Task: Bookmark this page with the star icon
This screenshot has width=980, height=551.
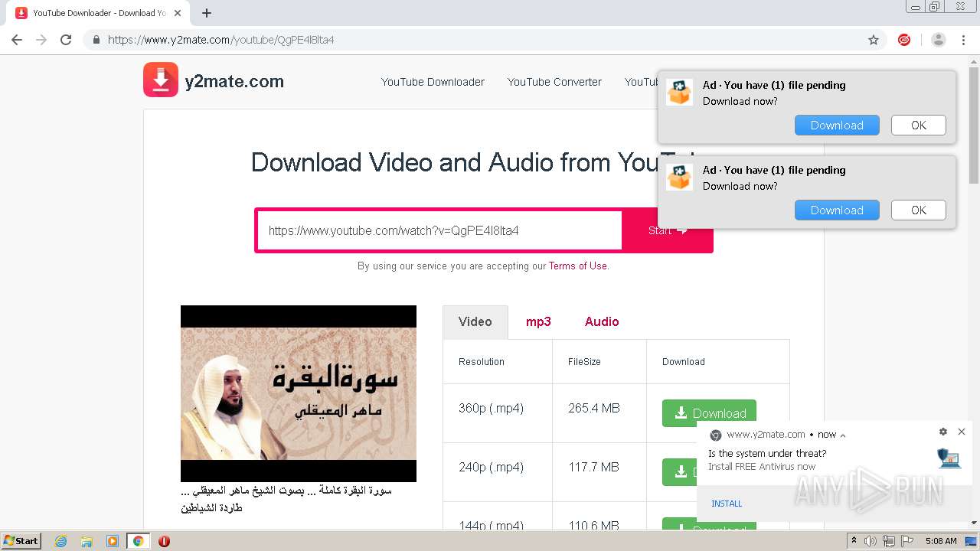Action: tap(874, 40)
